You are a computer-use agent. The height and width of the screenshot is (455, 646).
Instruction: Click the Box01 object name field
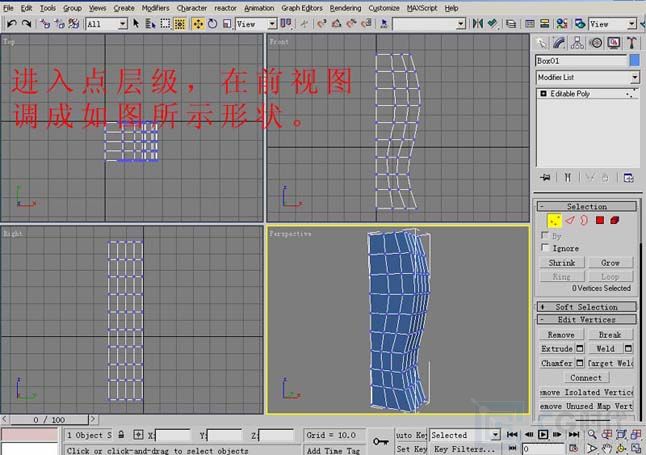tap(581, 61)
